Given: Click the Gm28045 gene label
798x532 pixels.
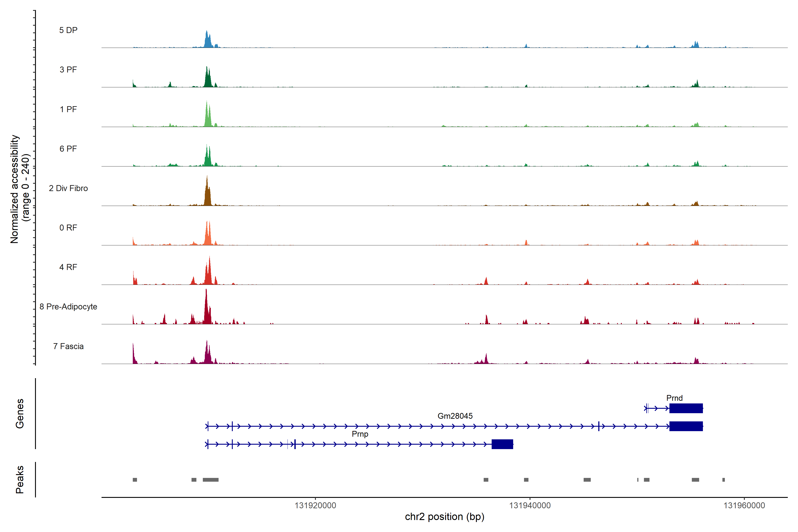Looking at the screenshot, I should 455,416.
